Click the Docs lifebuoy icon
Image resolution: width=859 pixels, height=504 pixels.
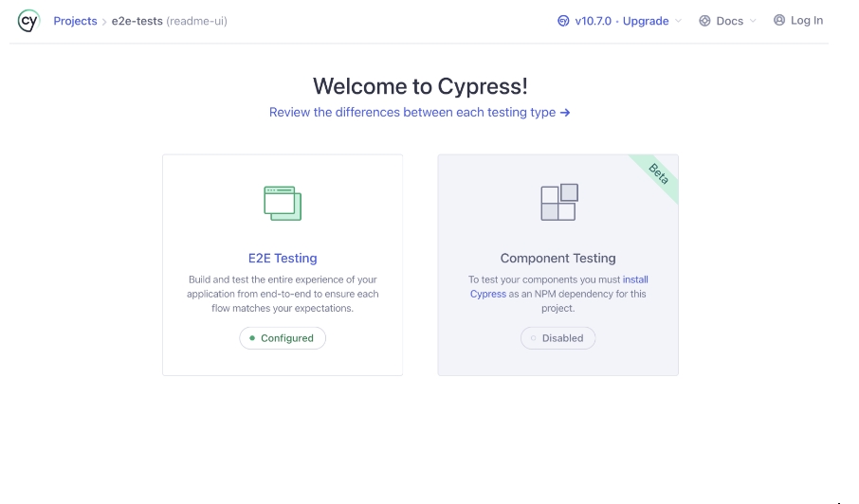click(704, 21)
